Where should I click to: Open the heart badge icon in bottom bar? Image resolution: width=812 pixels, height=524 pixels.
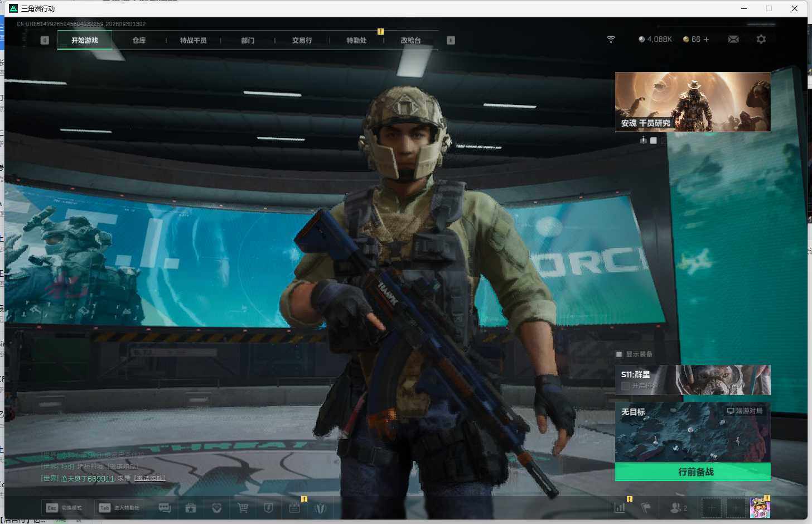click(x=217, y=508)
